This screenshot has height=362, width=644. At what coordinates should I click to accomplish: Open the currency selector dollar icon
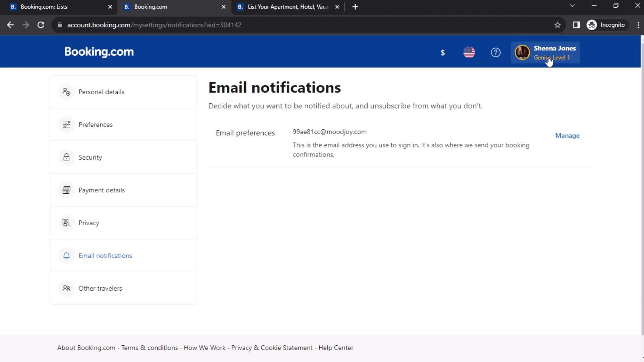point(443,53)
